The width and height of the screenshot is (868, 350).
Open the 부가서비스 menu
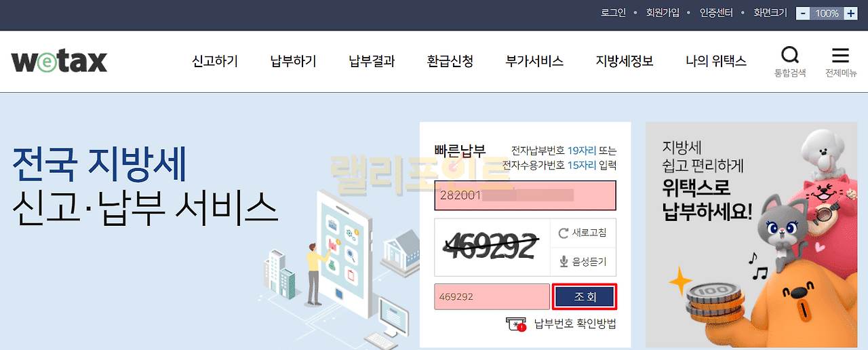pyautogui.click(x=534, y=61)
